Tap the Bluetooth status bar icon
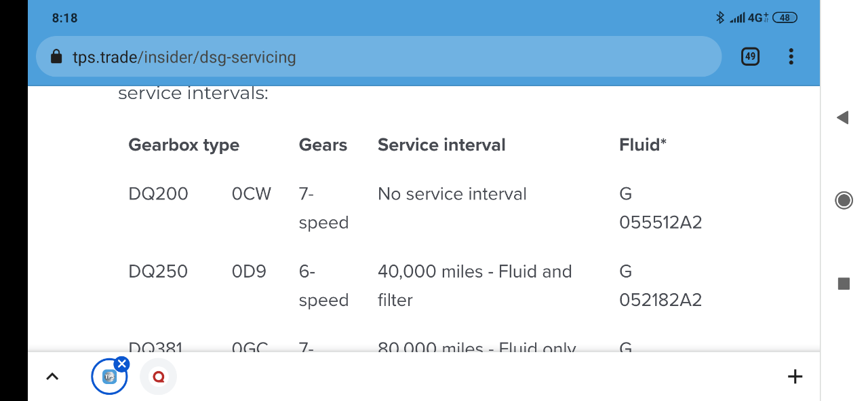Viewport: 868px width, 401px height. click(720, 18)
